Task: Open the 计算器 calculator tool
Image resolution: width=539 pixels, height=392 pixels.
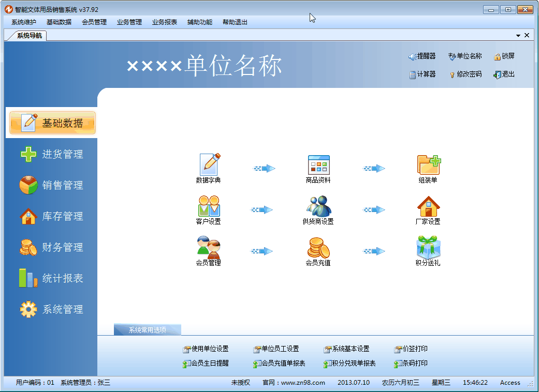Action: click(x=423, y=74)
